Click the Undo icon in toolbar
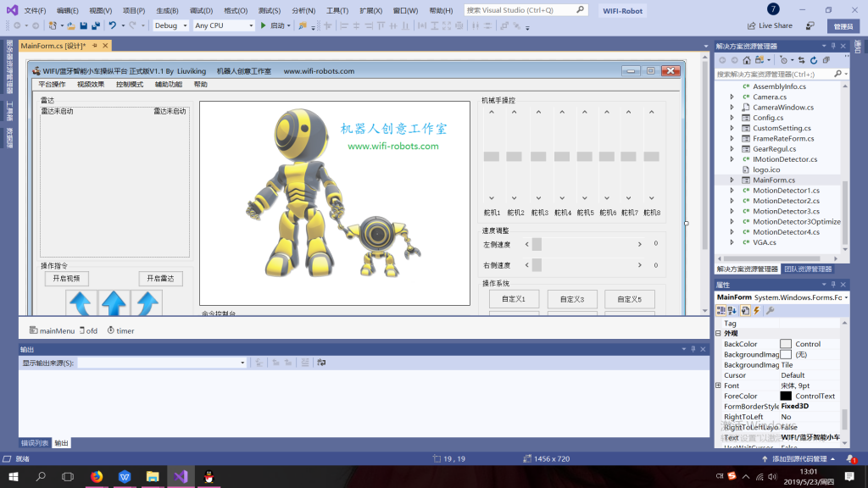 pyautogui.click(x=112, y=25)
